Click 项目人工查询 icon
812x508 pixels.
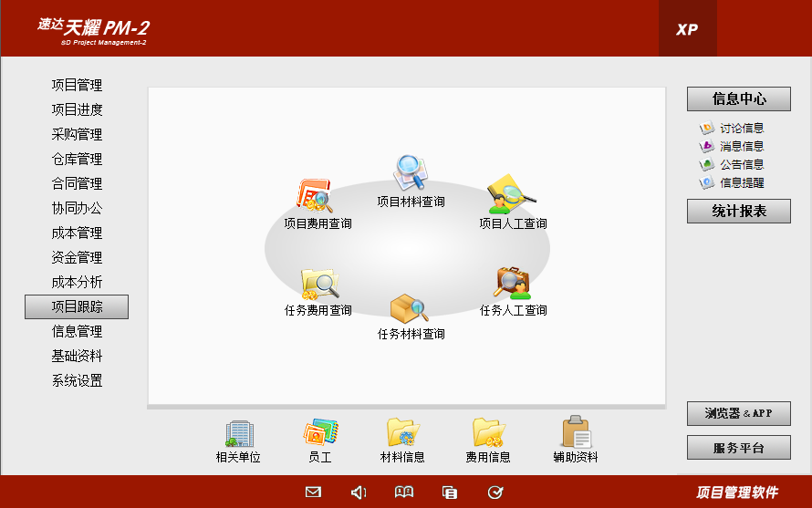511,194
